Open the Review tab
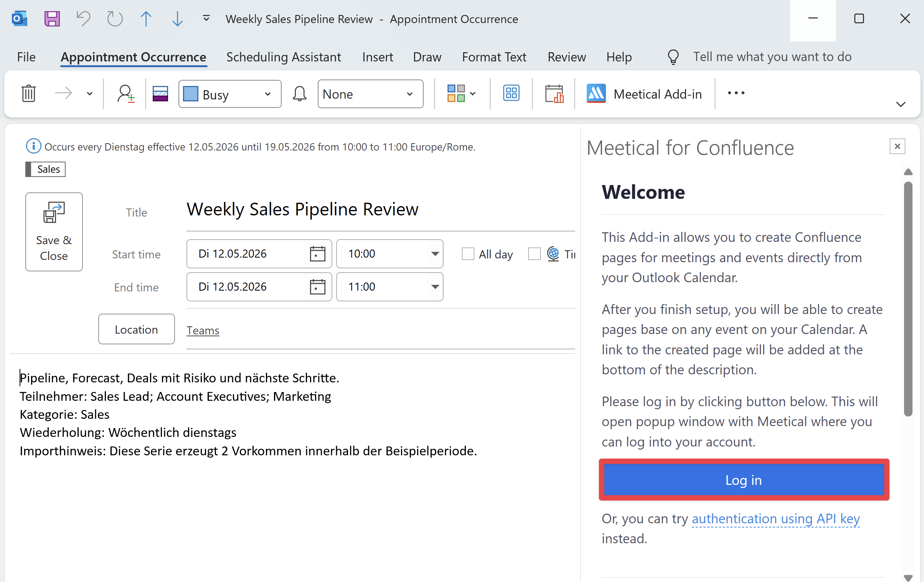The width and height of the screenshot is (924, 582). click(566, 57)
